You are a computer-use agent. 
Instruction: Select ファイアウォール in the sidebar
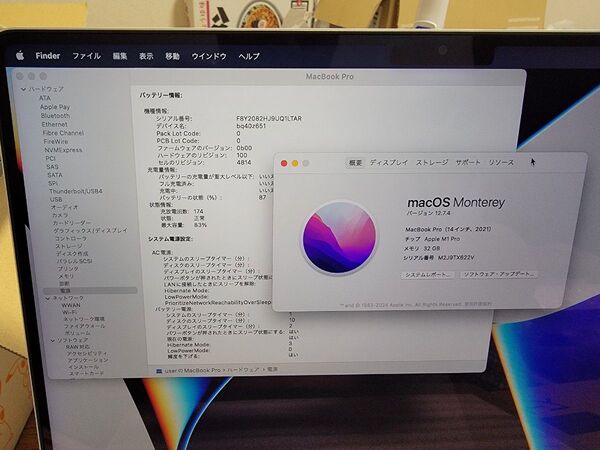(84, 326)
